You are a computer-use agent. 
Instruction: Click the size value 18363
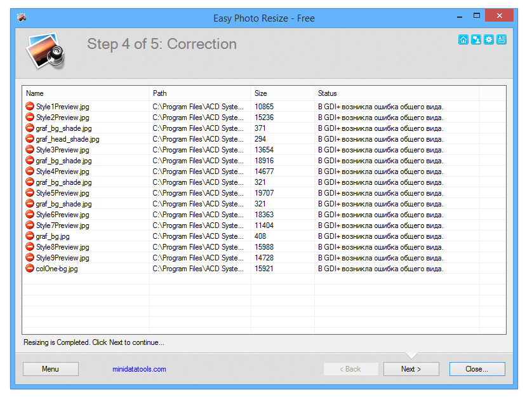tap(264, 215)
